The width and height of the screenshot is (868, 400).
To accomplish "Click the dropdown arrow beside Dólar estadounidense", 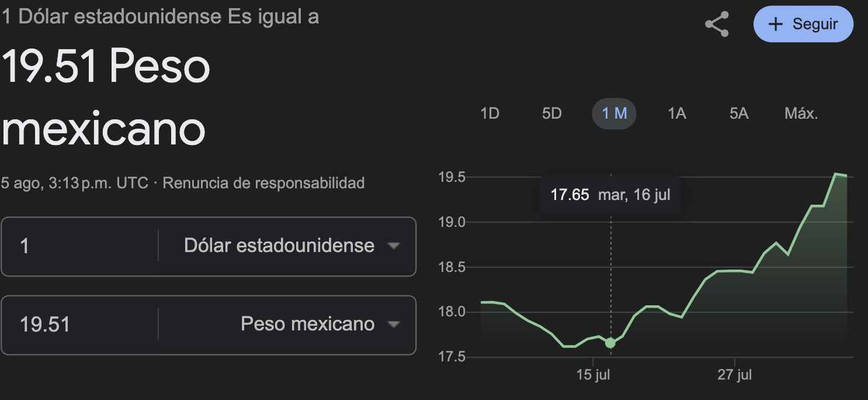I will [394, 246].
